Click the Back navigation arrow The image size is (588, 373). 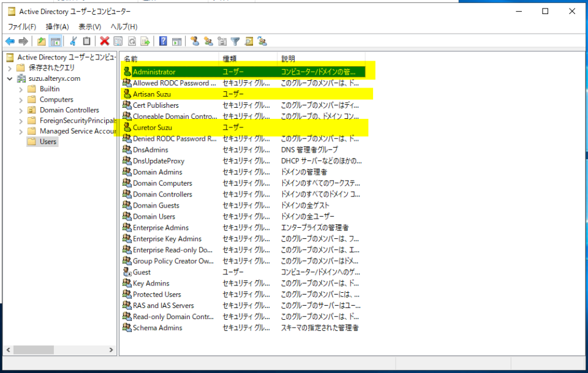[10, 41]
